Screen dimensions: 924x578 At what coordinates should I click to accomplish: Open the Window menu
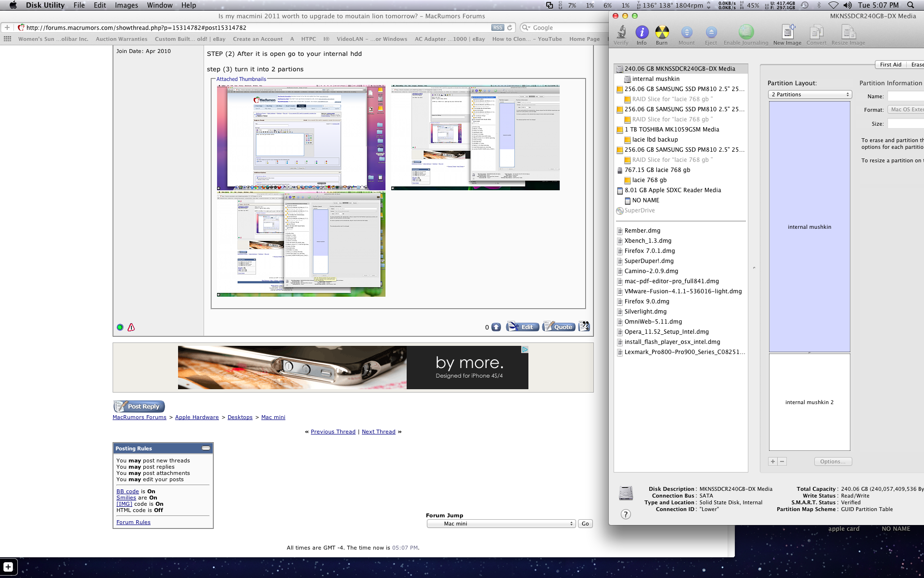[x=160, y=5]
